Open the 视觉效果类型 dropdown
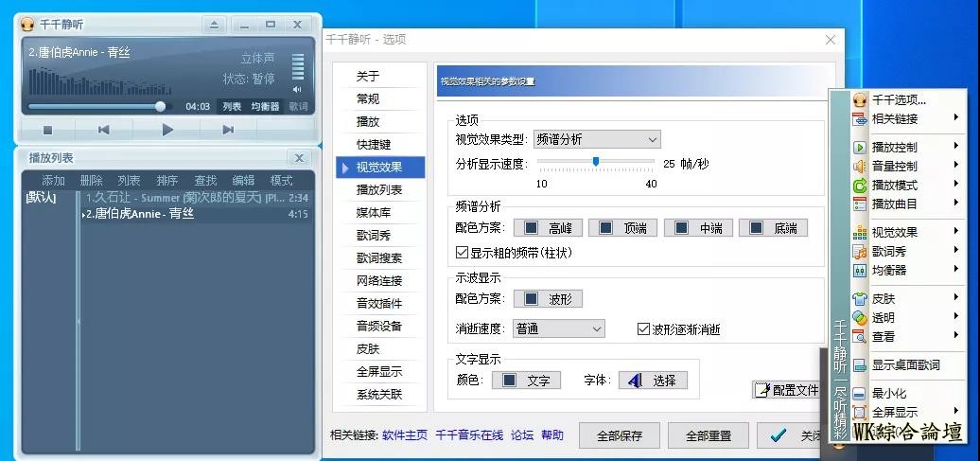 pos(597,139)
